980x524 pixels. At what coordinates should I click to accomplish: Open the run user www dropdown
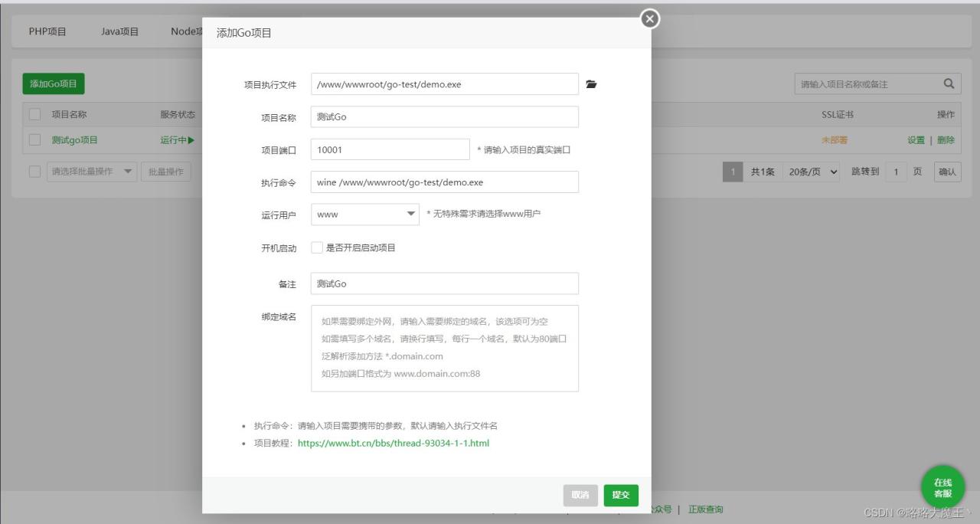[x=365, y=215]
